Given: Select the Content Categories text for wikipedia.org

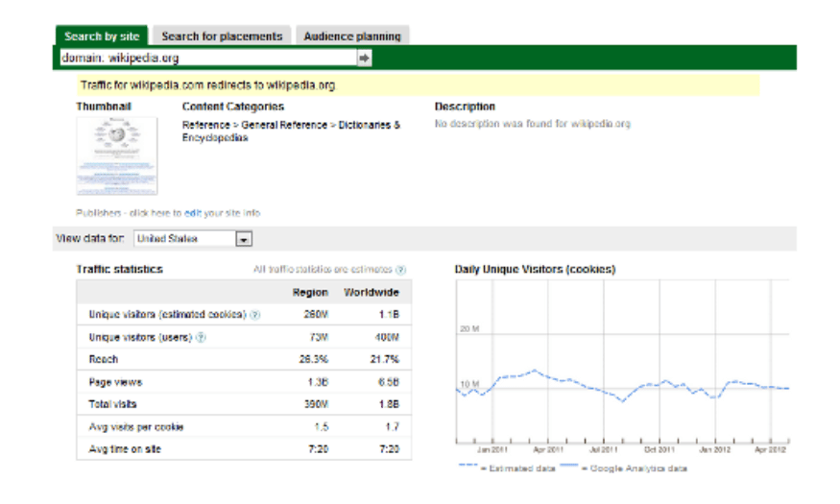Looking at the screenshot, I should (291, 132).
